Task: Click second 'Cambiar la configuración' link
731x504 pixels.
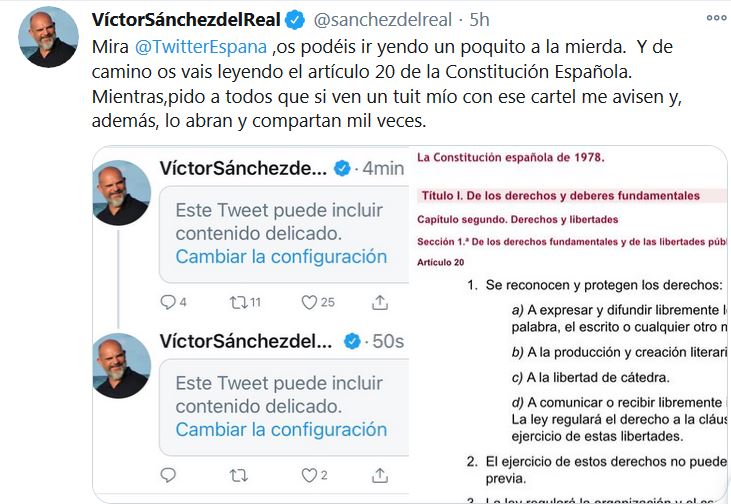Action: coord(281,430)
